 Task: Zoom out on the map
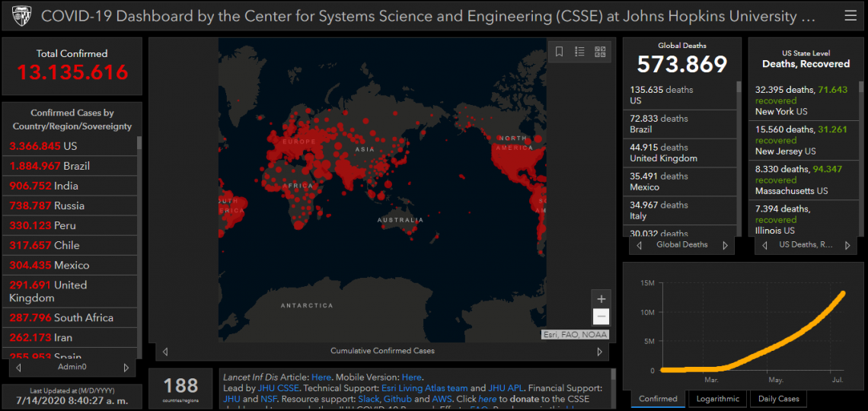pos(602,317)
